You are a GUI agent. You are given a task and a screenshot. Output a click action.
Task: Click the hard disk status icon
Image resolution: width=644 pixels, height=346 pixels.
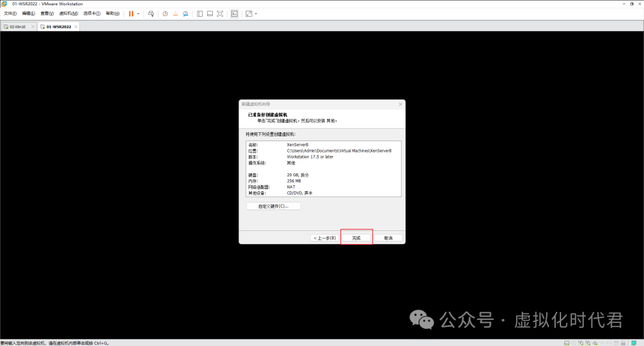click(x=566, y=342)
